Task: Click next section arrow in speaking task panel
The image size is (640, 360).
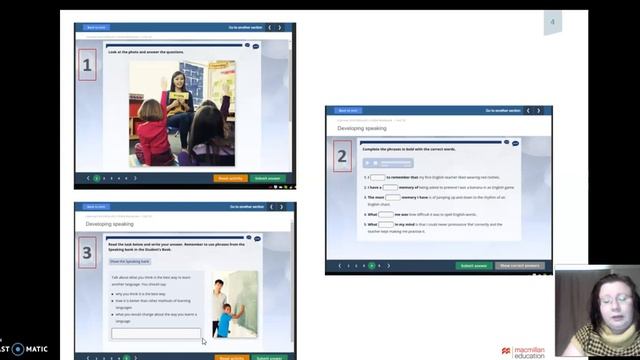Action: click(282, 207)
